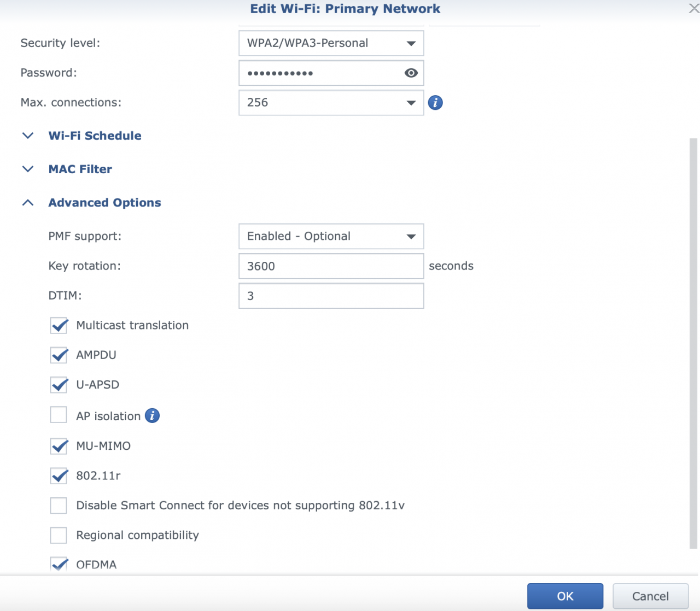Click the AP isolation info icon

click(152, 416)
